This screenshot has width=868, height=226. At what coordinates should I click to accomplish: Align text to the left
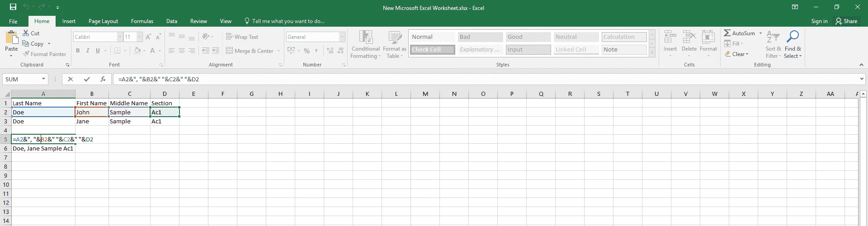coord(171,51)
